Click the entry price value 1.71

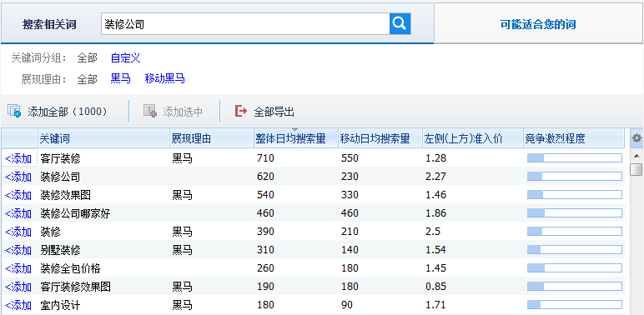click(x=435, y=305)
